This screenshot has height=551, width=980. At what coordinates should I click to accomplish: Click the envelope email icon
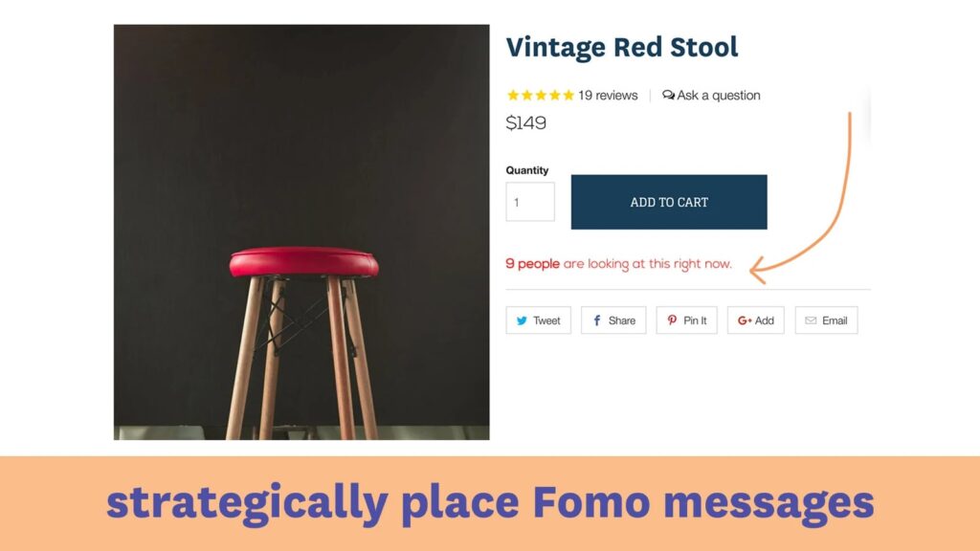coord(811,320)
